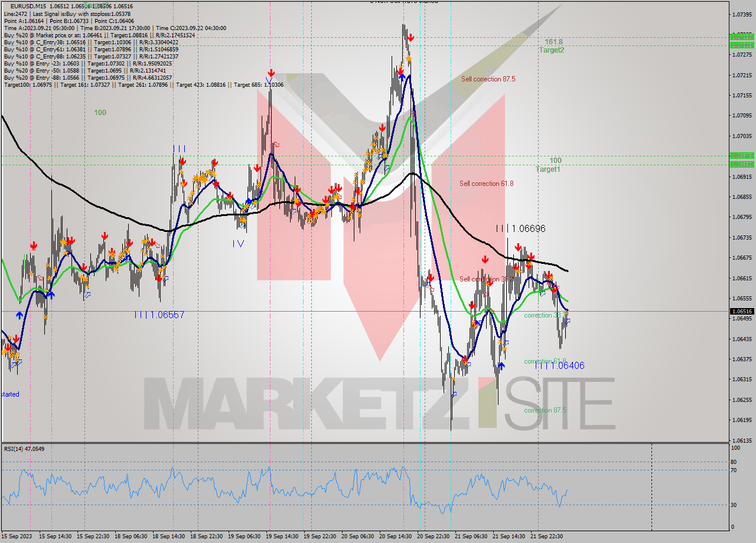Click the time axis label 20 Sep 14:30
The height and width of the screenshot is (543, 756).
point(396,537)
